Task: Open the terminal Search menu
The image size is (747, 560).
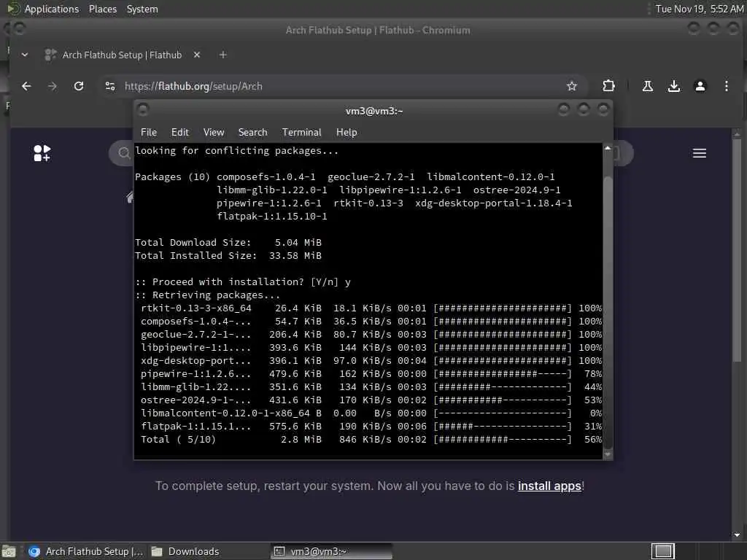Action: click(252, 133)
